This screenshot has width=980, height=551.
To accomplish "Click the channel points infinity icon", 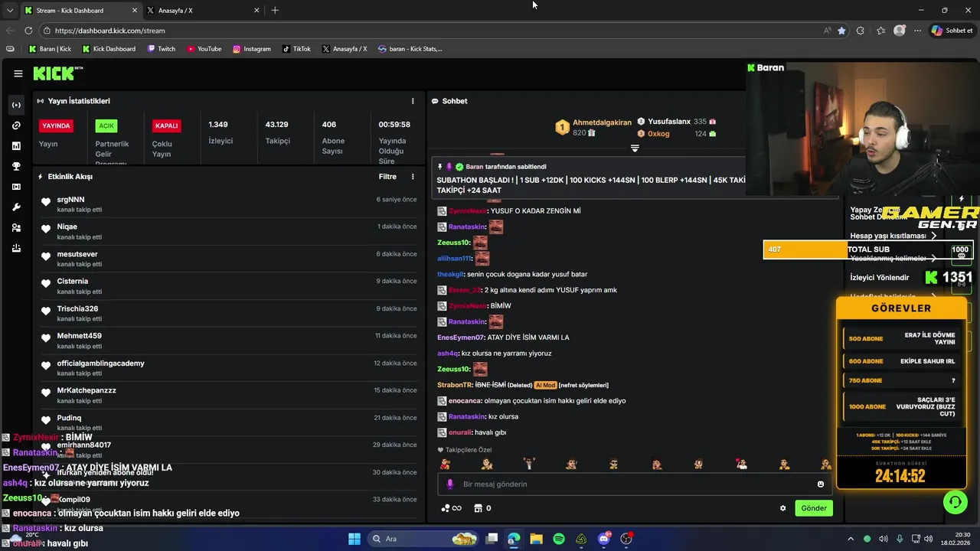I will tap(452, 508).
